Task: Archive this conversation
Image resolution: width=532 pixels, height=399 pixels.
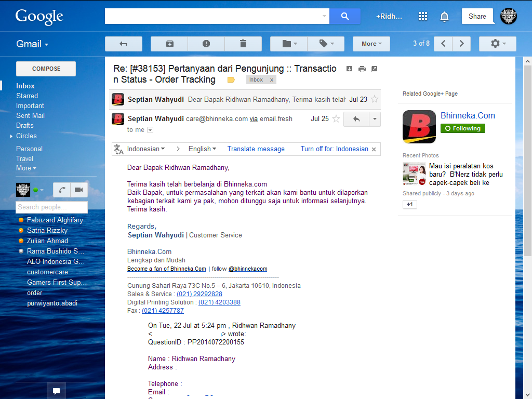Action: [x=169, y=44]
